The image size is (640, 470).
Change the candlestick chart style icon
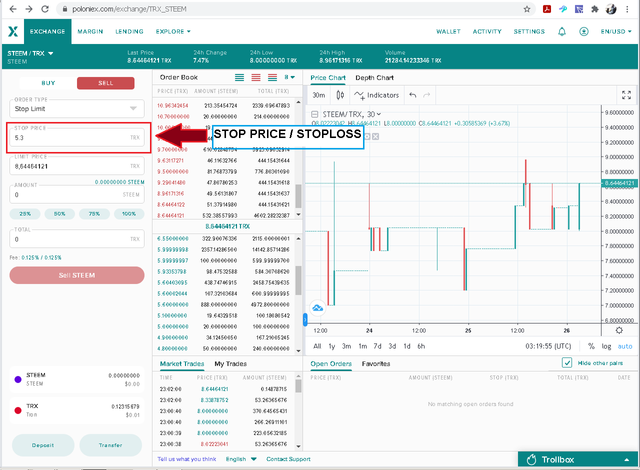tap(340, 95)
